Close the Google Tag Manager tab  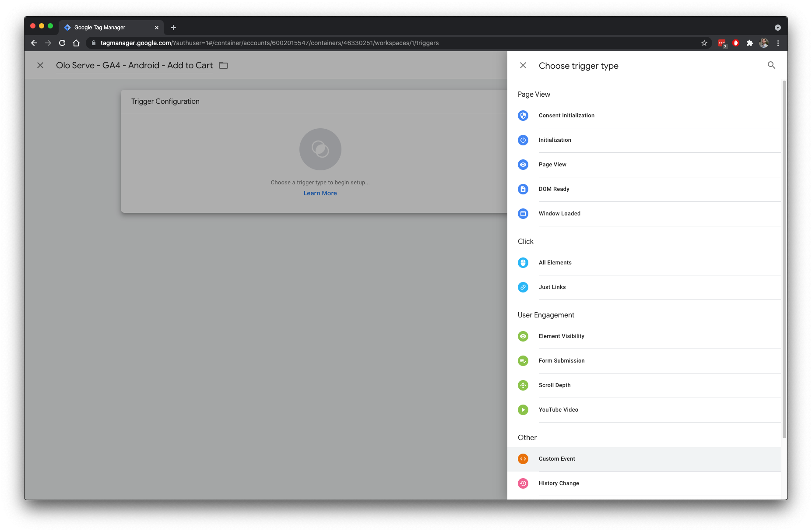[157, 28]
